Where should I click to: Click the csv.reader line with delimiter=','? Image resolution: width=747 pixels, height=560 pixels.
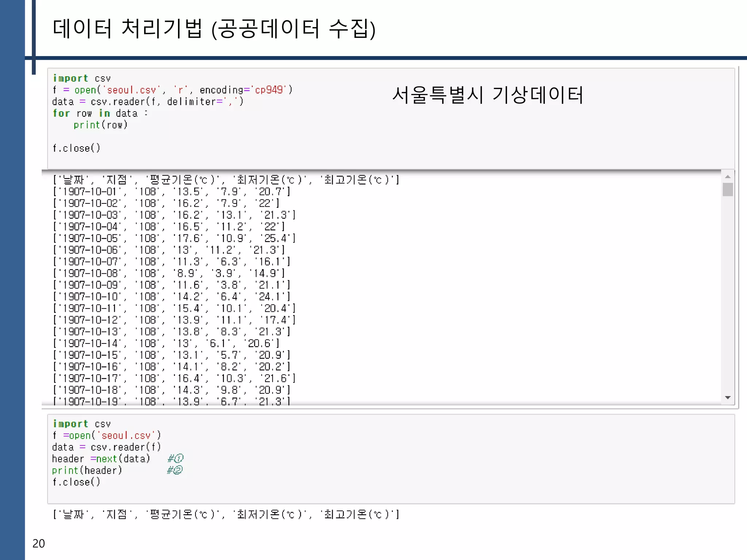[x=148, y=102]
